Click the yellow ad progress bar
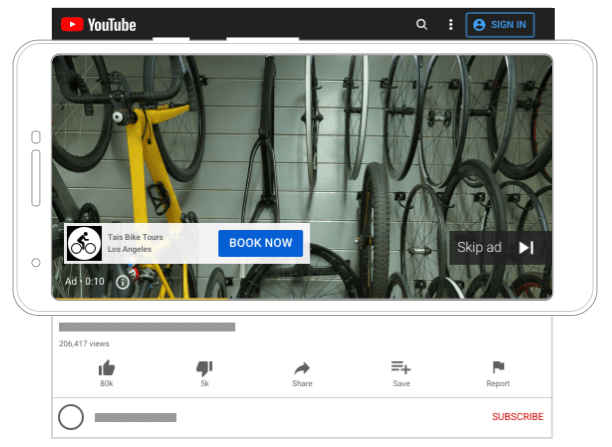This screenshot has width=612, height=447. [141, 299]
